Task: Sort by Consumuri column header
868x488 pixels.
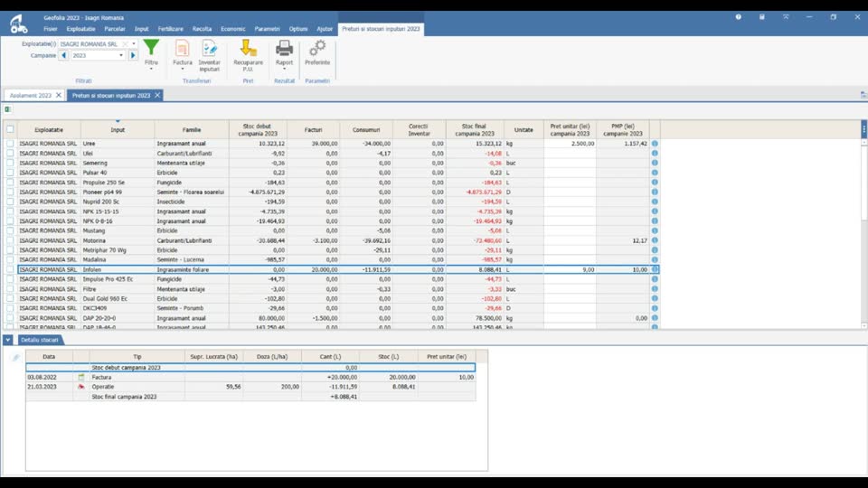Action: pos(366,129)
